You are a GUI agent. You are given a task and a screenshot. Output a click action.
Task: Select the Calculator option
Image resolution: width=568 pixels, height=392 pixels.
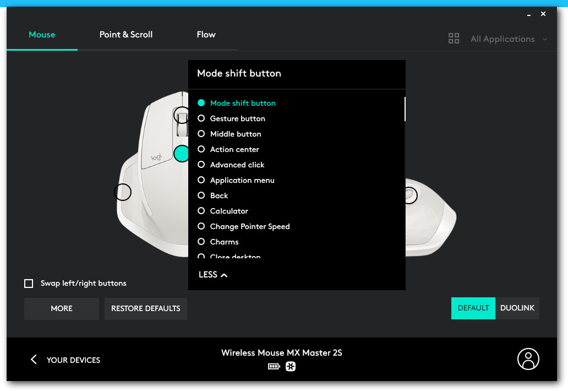[223, 211]
